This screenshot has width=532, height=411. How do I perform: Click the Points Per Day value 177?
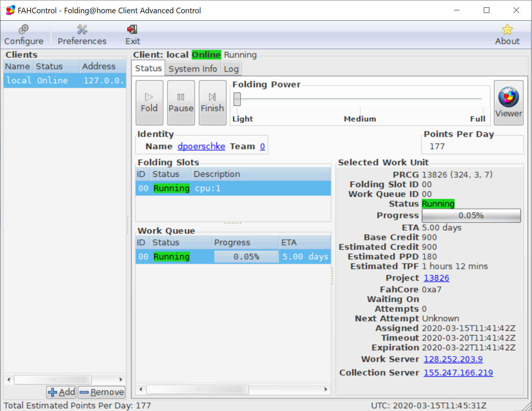click(437, 147)
